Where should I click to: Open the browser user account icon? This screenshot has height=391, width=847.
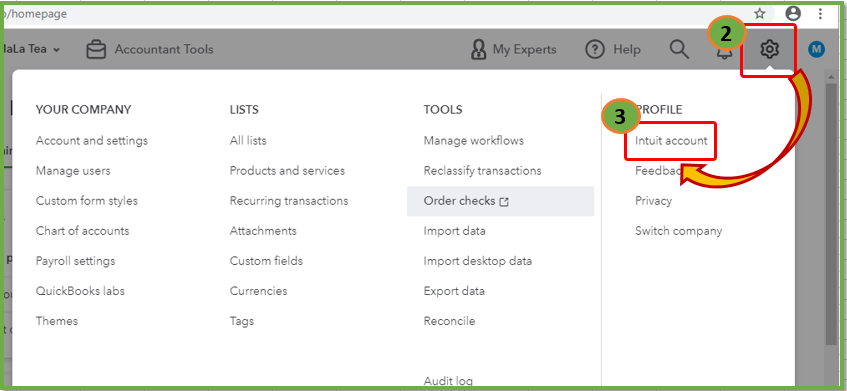[x=793, y=14]
